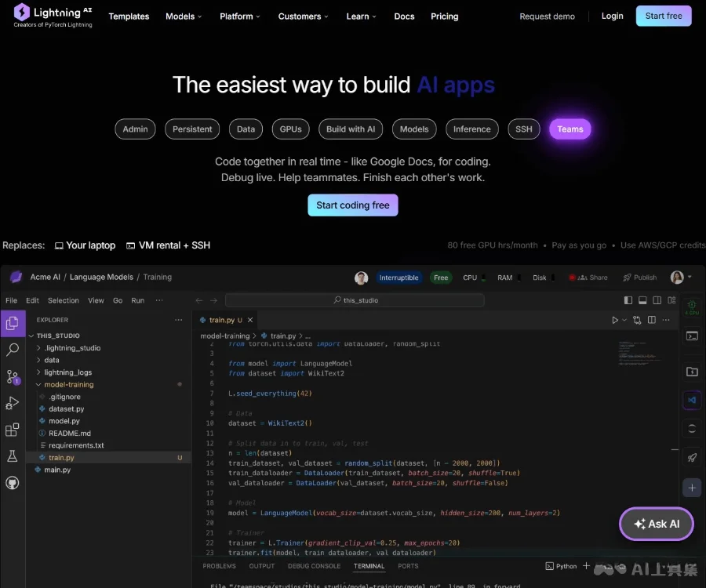Open the Source Control view in activity bar
Screen dimensions: 706x588
pos(12,377)
